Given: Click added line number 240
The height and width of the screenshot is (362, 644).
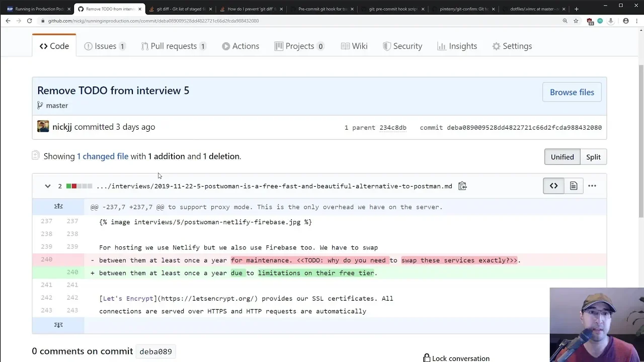Looking at the screenshot, I should (x=72, y=272).
